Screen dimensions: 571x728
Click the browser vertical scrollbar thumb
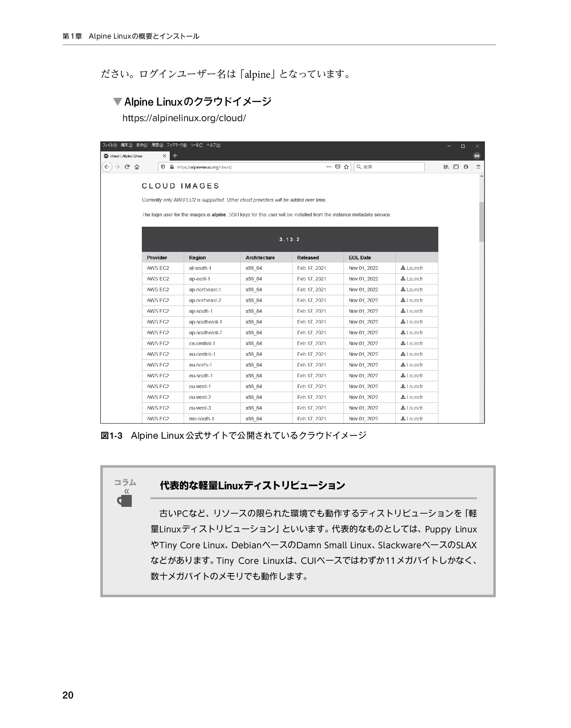pyautogui.click(x=482, y=222)
